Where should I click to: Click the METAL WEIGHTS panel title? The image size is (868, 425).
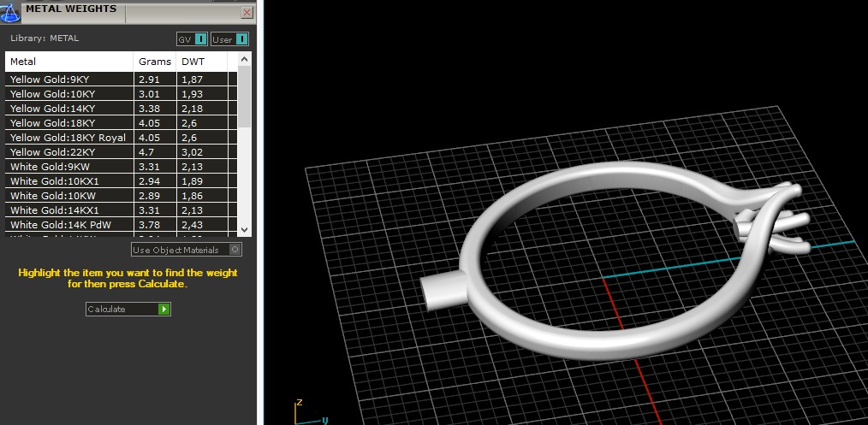click(x=71, y=9)
